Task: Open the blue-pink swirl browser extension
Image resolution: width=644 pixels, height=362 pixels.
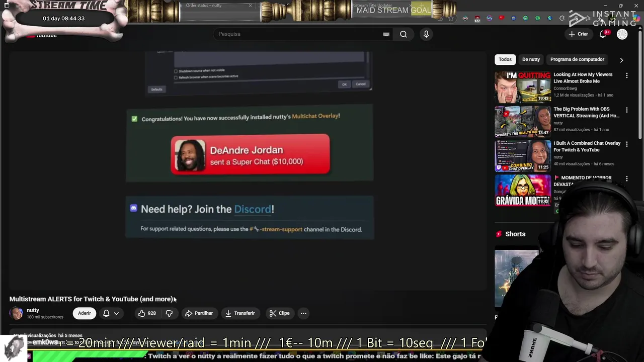Action: click(489, 19)
